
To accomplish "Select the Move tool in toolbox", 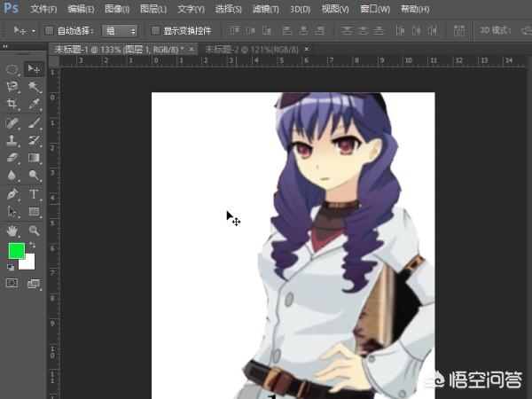I will (34, 69).
